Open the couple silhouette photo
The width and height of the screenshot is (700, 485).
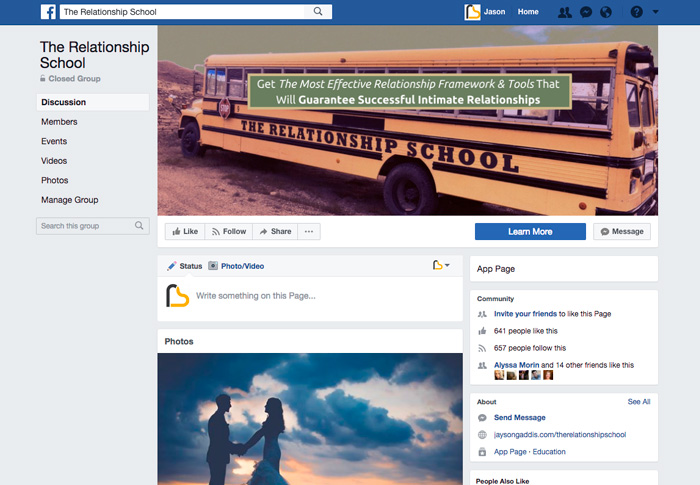coord(310,419)
